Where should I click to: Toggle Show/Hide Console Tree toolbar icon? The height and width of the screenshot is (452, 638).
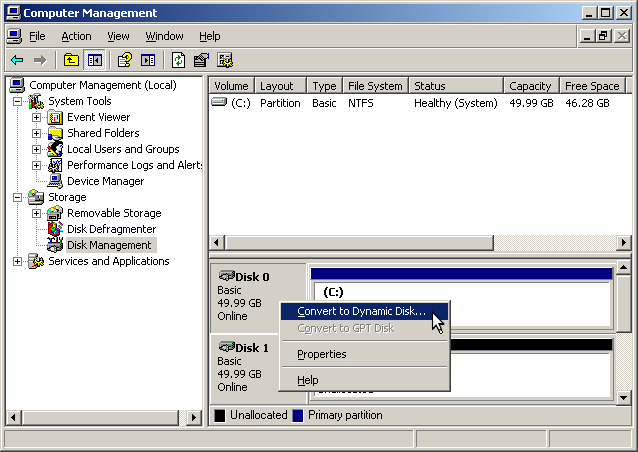tap(95, 60)
